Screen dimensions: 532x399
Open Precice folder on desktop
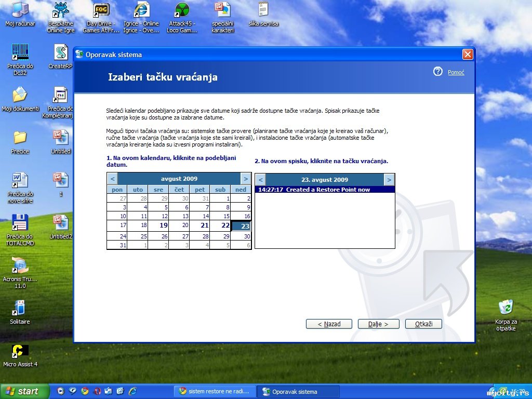click(x=20, y=142)
